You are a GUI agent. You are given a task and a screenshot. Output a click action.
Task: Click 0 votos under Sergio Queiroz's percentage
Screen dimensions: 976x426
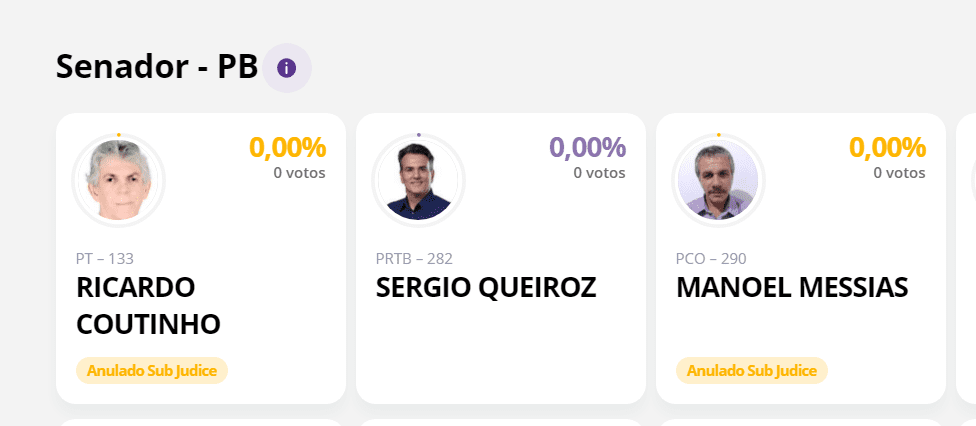point(599,173)
